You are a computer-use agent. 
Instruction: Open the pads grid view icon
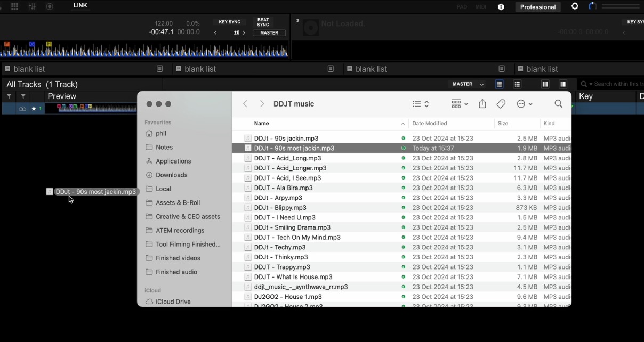pos(14,6)
